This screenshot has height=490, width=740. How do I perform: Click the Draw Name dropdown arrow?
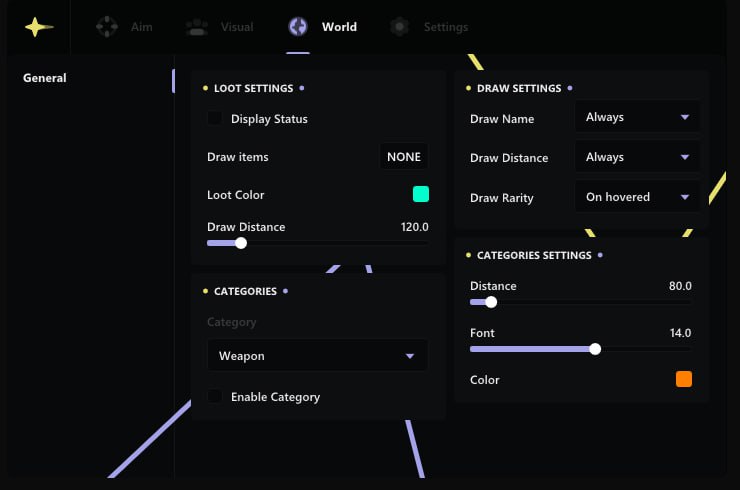pos(685,117)
